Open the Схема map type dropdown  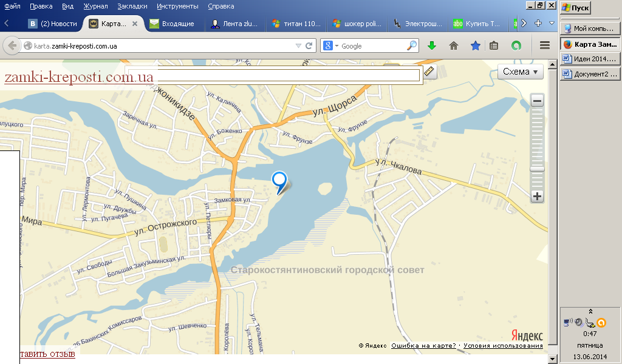[x=521, y=72]
